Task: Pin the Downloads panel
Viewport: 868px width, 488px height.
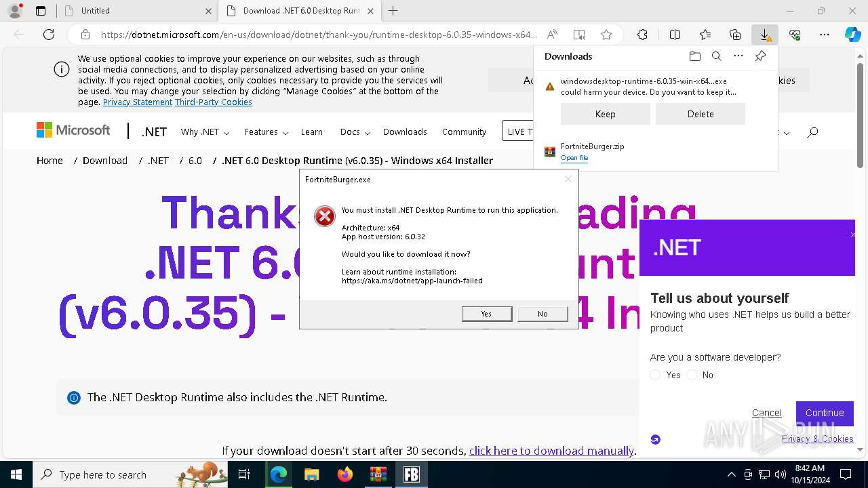Action: [760, 56]
